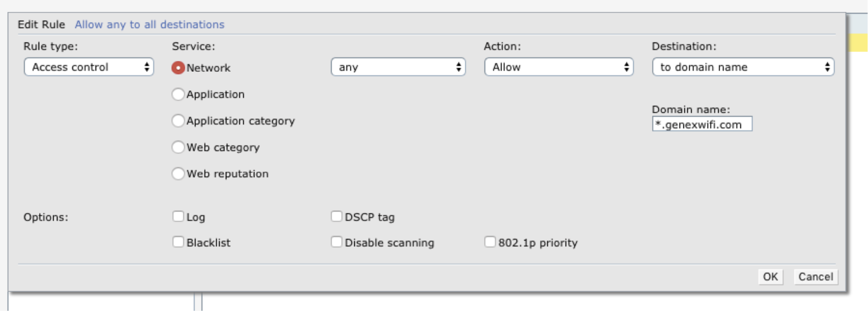Image resolution: width=868 pixels, height=312 pixels.
Task: Click the Domain name input field
Action: click(702, 124)
